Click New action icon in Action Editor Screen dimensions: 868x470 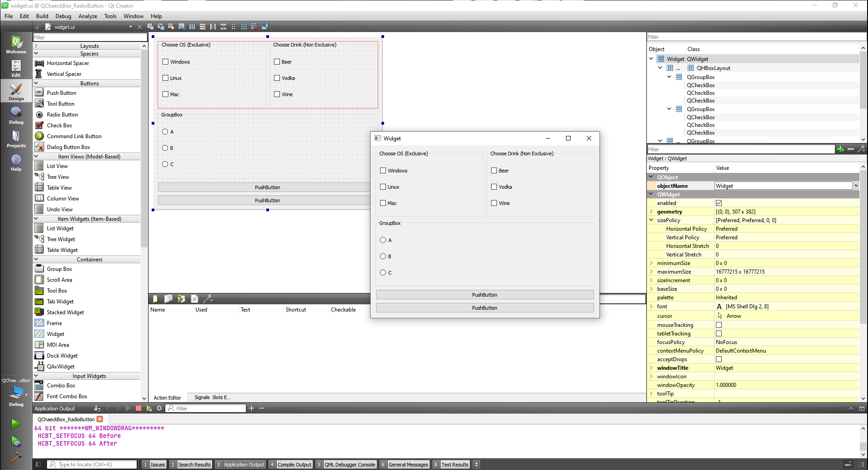[x=155, y=298]
